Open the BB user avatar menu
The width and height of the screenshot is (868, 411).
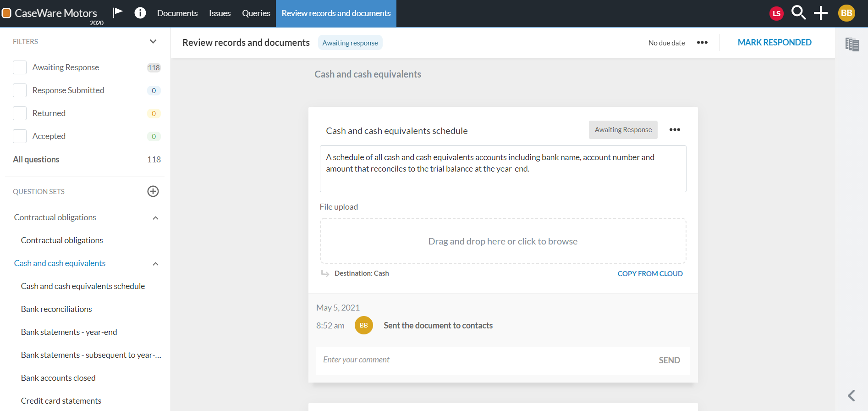coord(846,13)
